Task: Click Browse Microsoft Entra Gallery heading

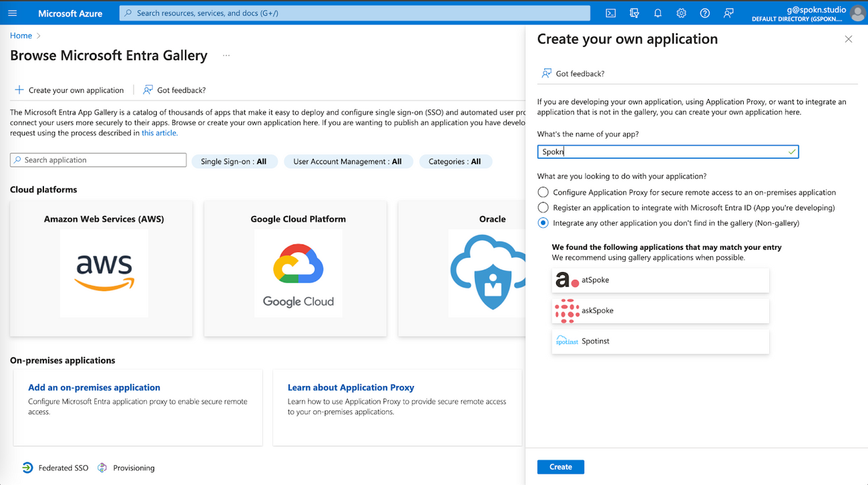Action: tap(109, 55)
